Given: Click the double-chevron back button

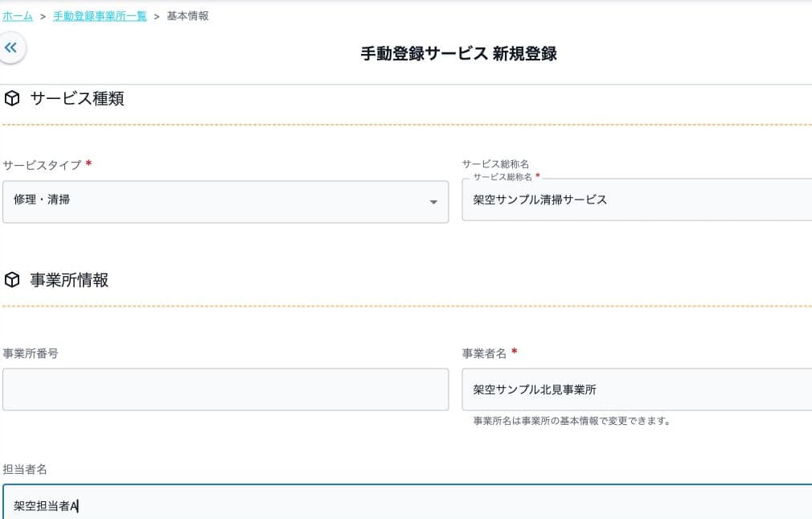Looking at the screenshot, I should [11, 48].
